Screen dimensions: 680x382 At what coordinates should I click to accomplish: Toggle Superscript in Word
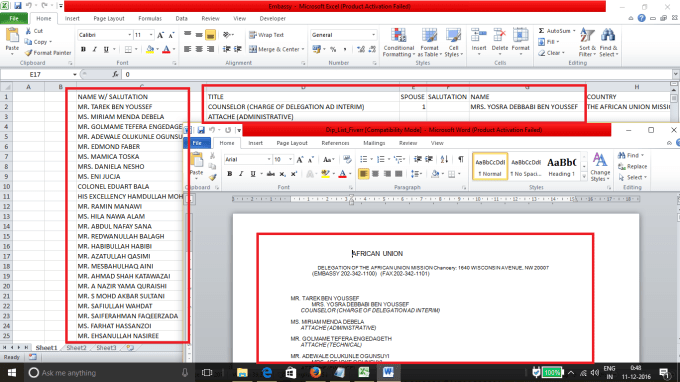[x=294, y=174]
